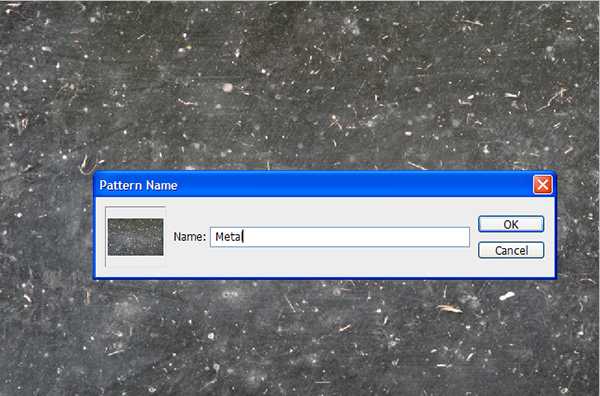This screenshot has width=600, height=396.
Task: Close the Pattern Name dialog with the red X
Action: pos(543,185)
